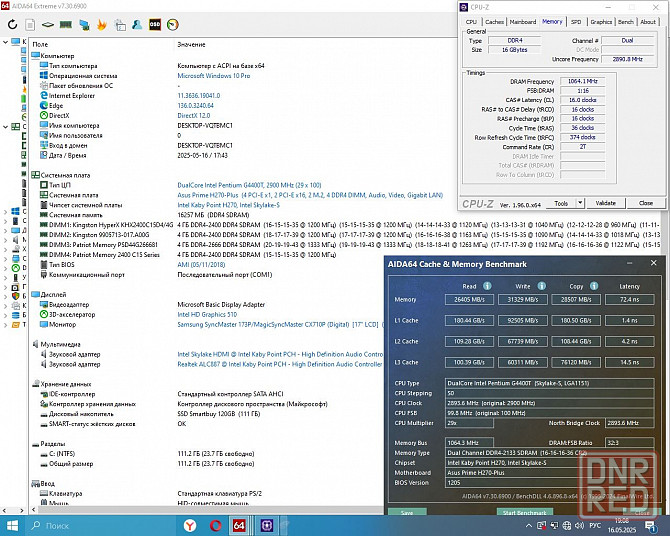This screenshot has width=670, height=536.
Task: Expand the shield security node in left tree
Action: tap(5, 296)
